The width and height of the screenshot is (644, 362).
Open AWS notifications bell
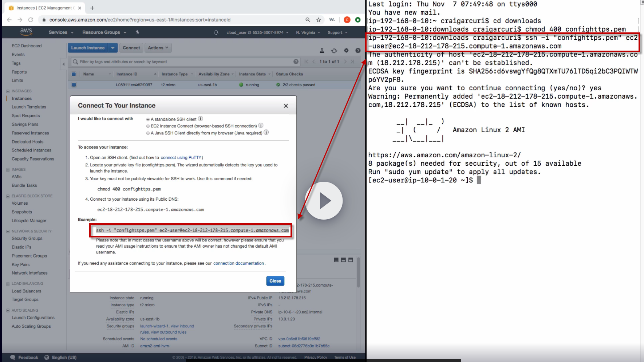click(216, 32)
